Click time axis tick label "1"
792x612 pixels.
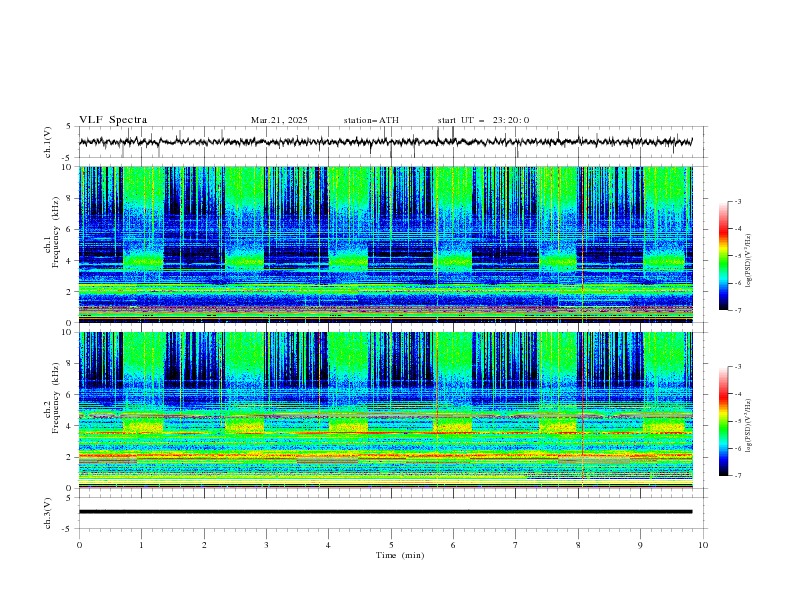click(141, 545)
